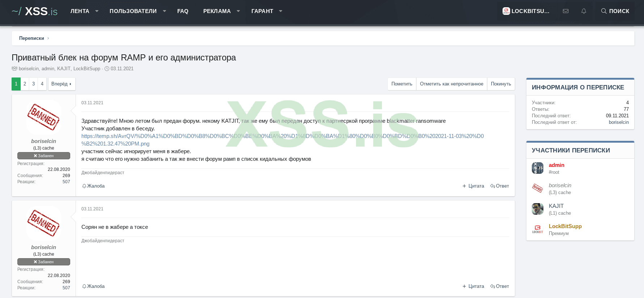Go to page 4 of the conversation
Screen dimensions: 644x298
point(42,84)
